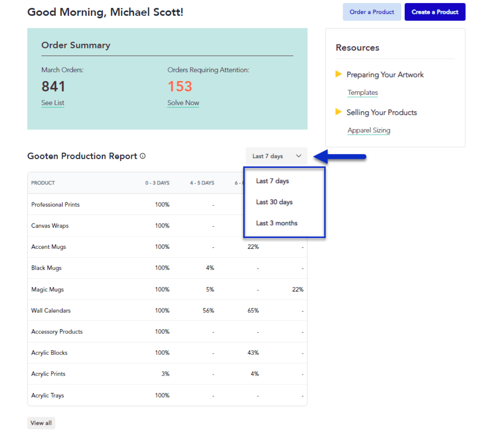Click the 0 - 3 DAYS column header
504x440 pixels.
coord(157,183)
